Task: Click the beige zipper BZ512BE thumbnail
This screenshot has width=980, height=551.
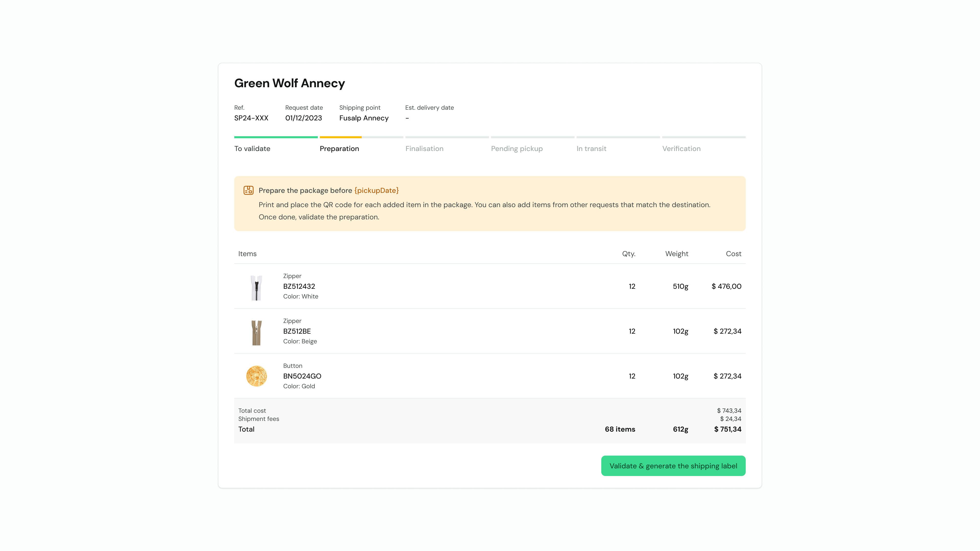Action: 256,332
